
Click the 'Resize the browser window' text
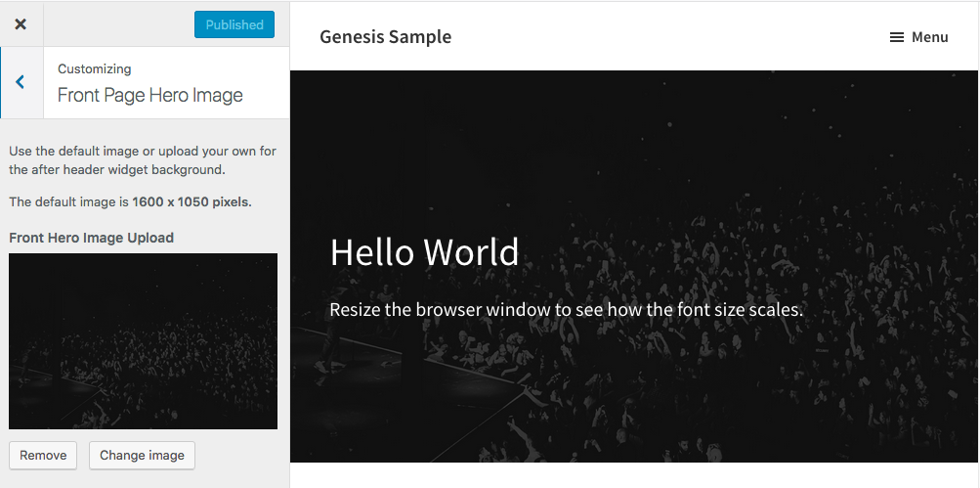[566, 310]
